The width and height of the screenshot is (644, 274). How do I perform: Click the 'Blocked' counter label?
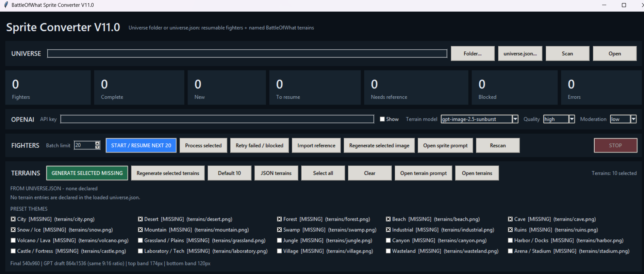point(488,97)
